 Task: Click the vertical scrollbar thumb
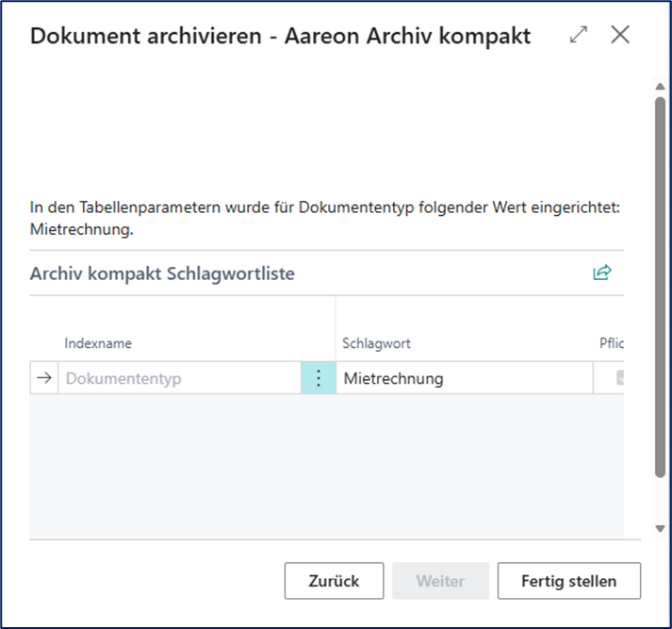click(660, 287)
